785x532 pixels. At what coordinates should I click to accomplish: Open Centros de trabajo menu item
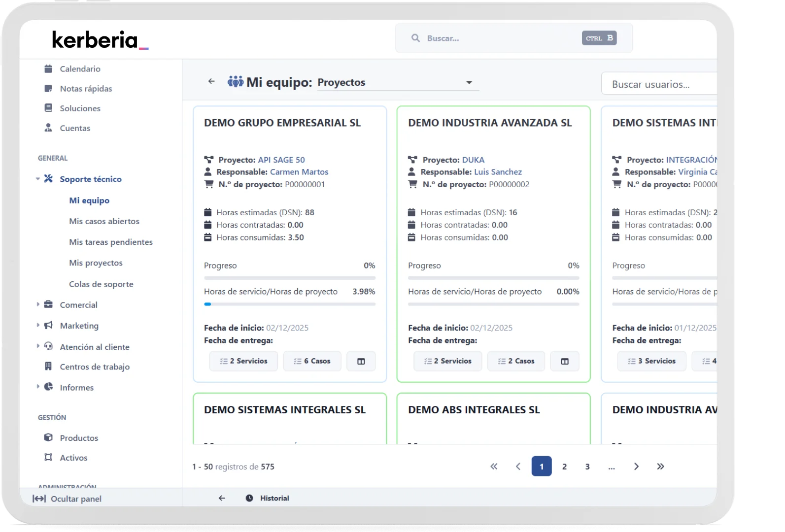coord(95,366)
